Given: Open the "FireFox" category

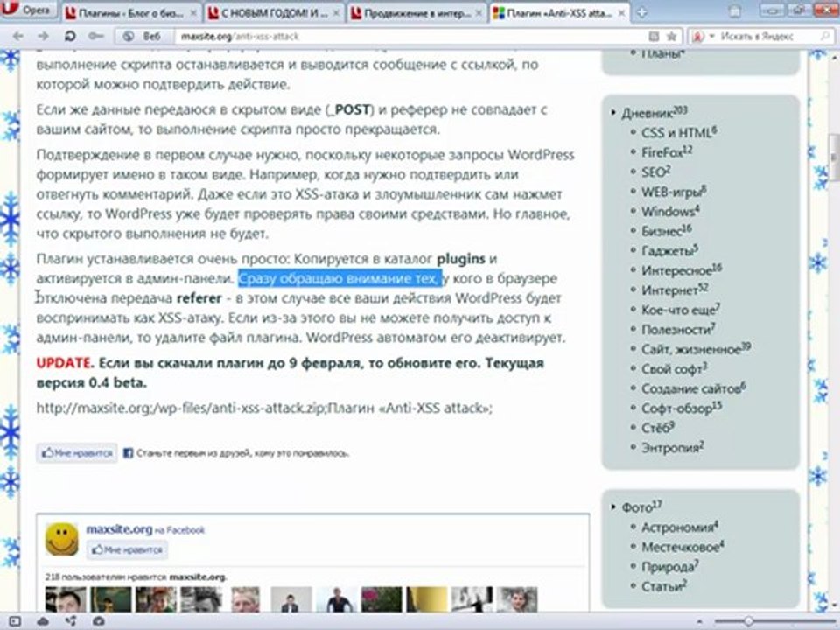Looking at the screenshot, I should tap(667, 152).
